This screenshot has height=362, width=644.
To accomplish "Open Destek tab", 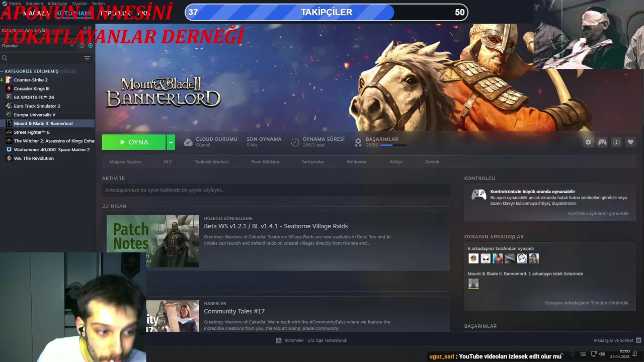I will coord(432,162).
